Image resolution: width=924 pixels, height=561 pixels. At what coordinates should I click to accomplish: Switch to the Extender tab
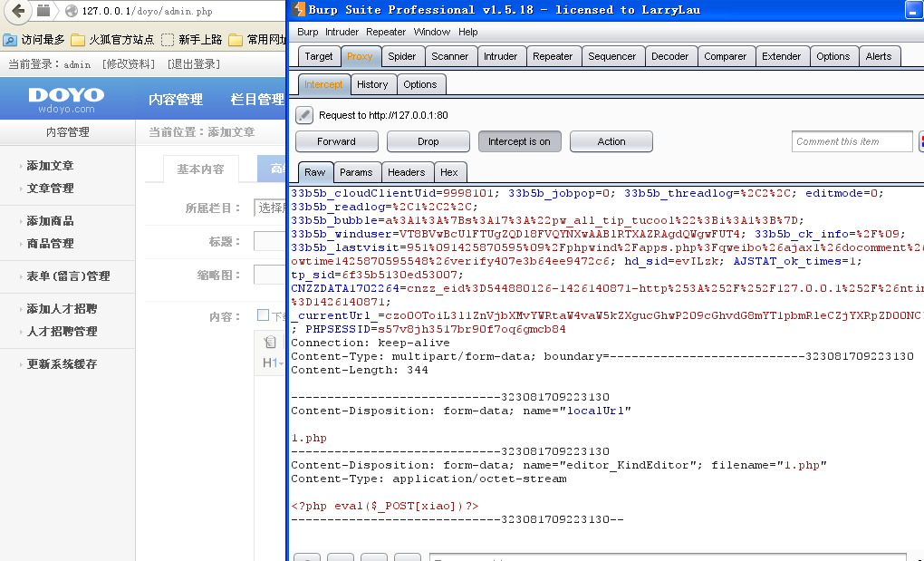click(x=781, y=56)
